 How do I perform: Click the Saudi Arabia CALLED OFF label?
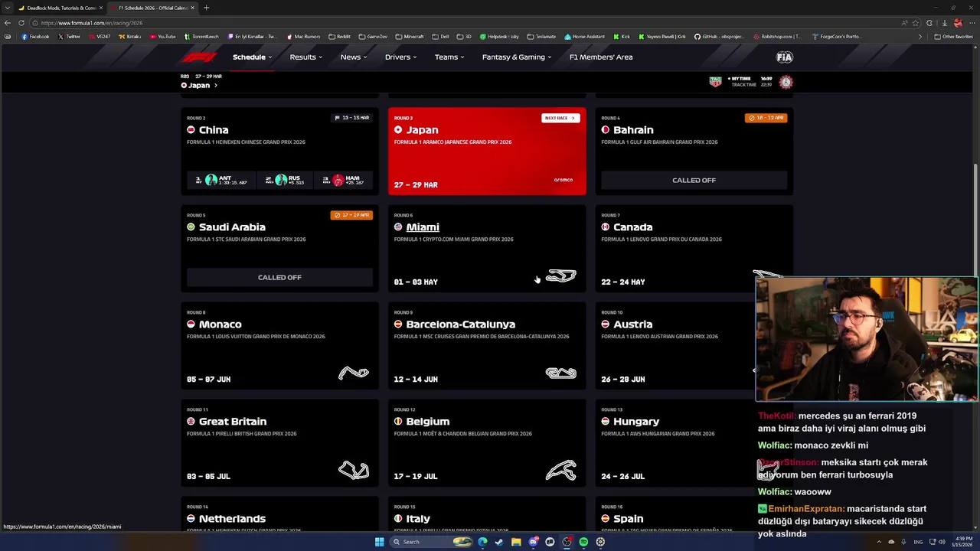[x=279, y=277]
